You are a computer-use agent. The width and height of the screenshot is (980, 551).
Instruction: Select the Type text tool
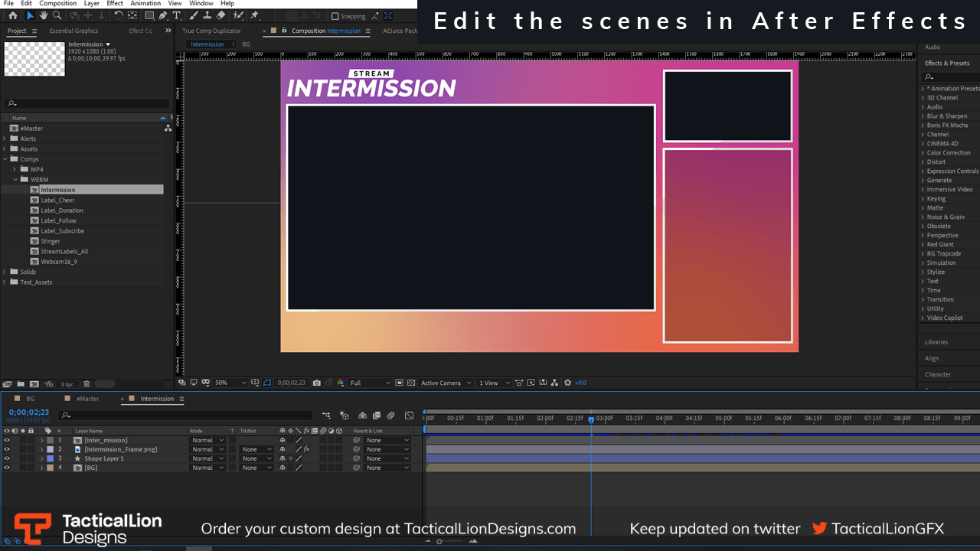tap(176, 15)
